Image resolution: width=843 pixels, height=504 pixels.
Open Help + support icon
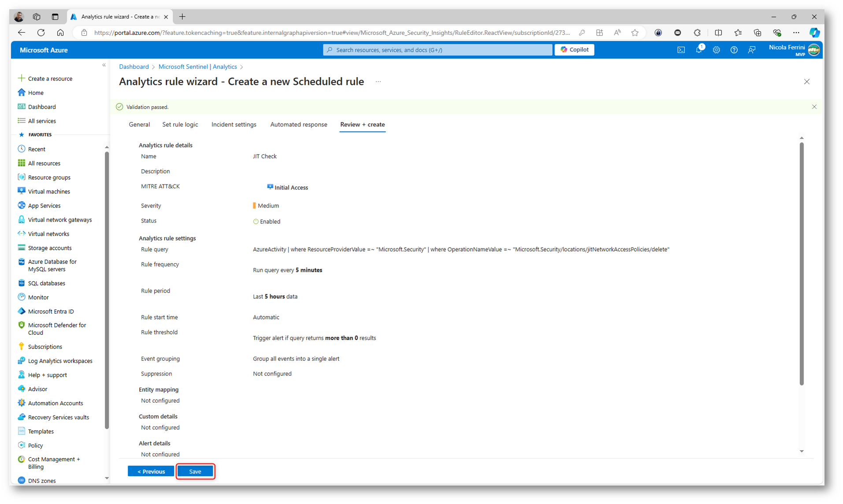(21, 375)
